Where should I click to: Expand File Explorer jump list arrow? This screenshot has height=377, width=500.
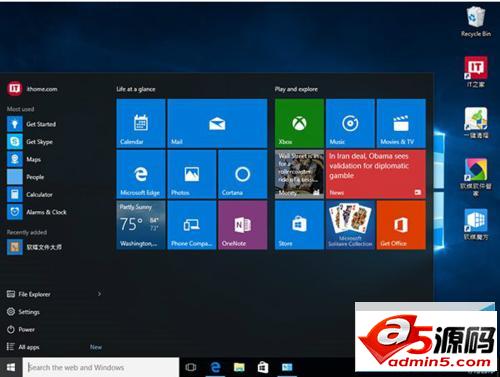tap(99, 294)
